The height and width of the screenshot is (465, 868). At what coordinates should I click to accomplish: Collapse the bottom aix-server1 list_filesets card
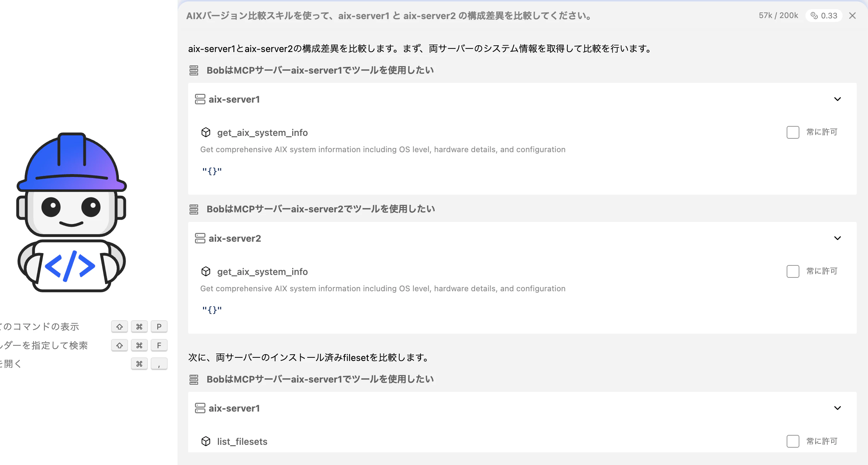(x=837, y=408)
